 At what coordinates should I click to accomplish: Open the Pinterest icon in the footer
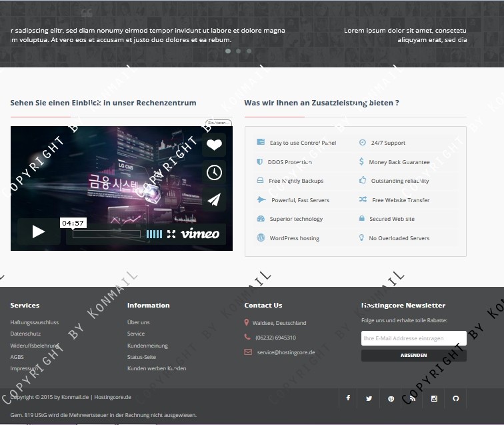(391, 398)
